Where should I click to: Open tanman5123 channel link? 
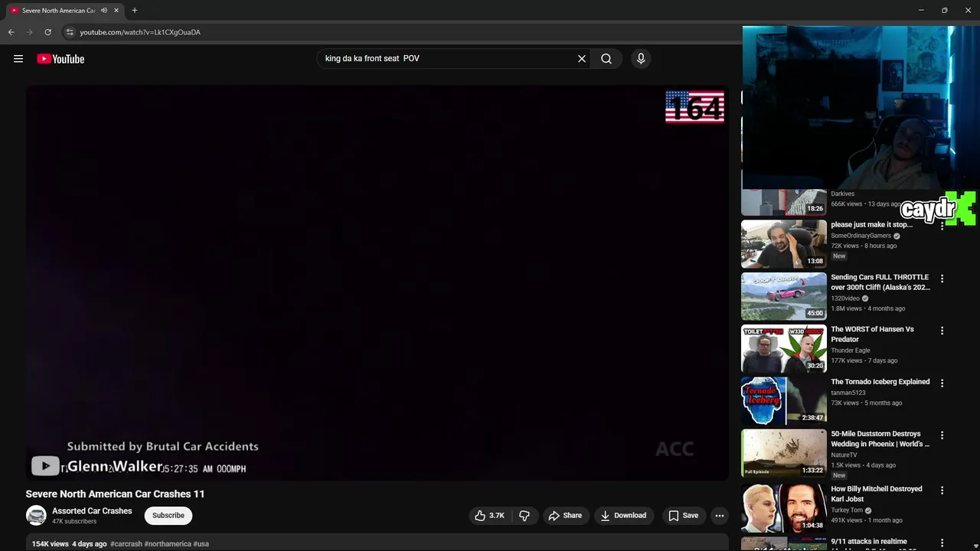click(848, 393)
